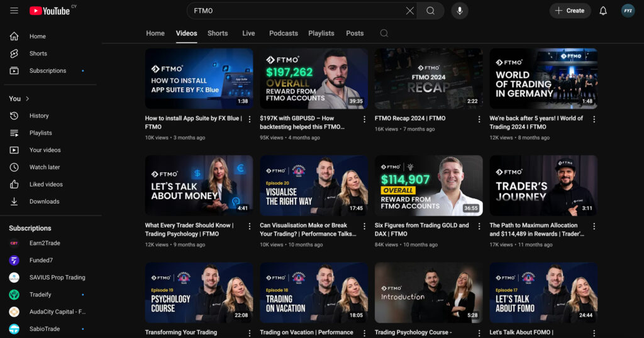This screenshot has height=338, width=644.
Task: Open the Introduction video thumbnail
Action: tap(429, 293)
